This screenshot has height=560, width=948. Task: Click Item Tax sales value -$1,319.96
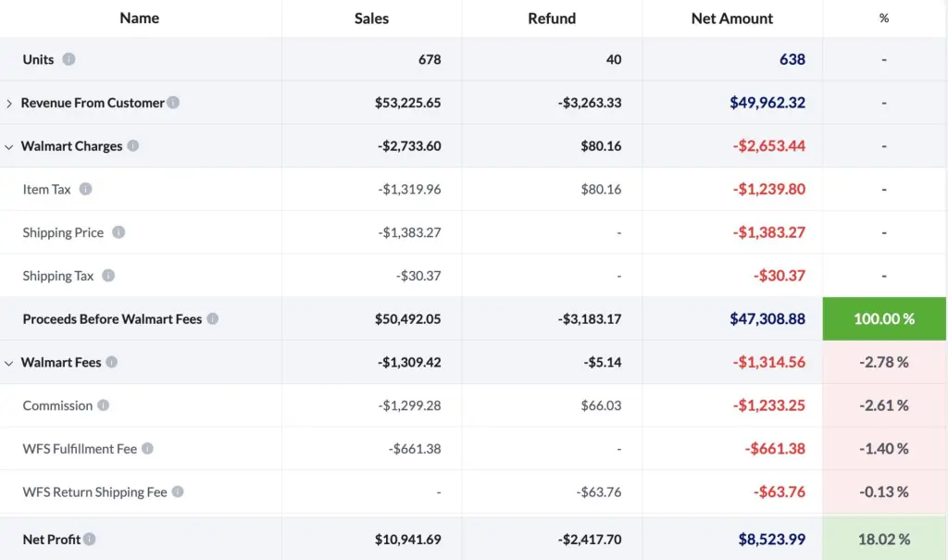[x=409, y=189]
